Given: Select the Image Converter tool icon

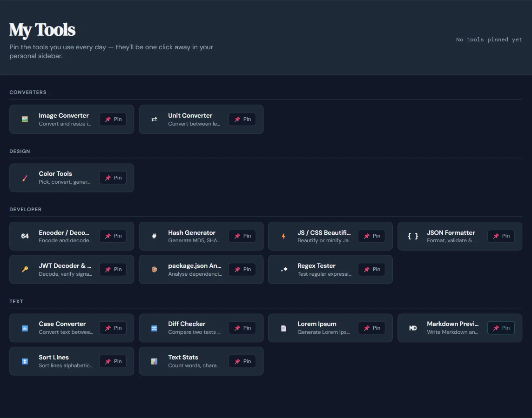Looking at the screenshot, I should [x=24, y=119].
